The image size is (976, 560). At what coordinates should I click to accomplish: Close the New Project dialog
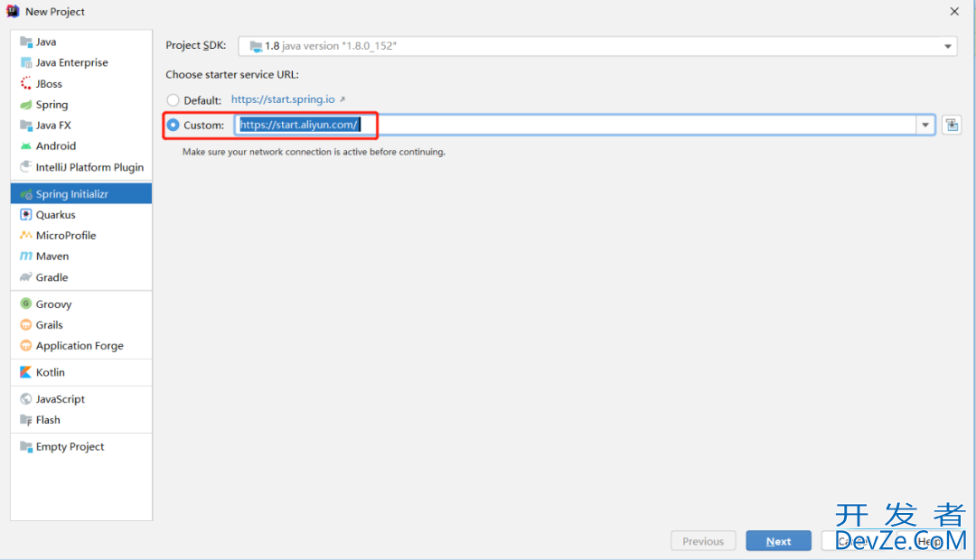coord(954,12)
